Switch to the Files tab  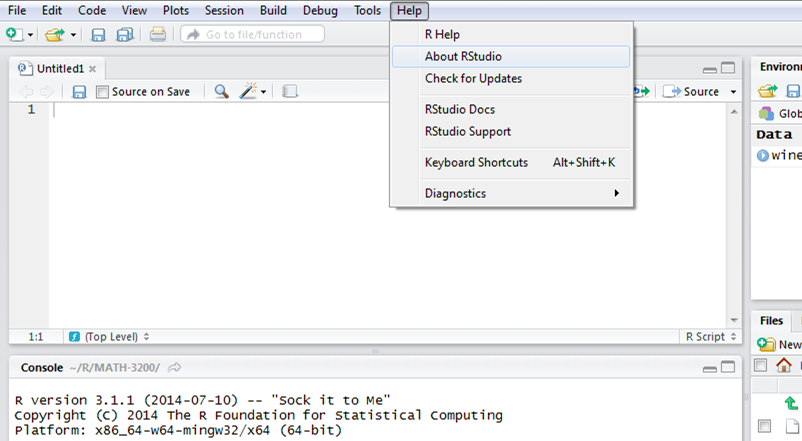771,321
